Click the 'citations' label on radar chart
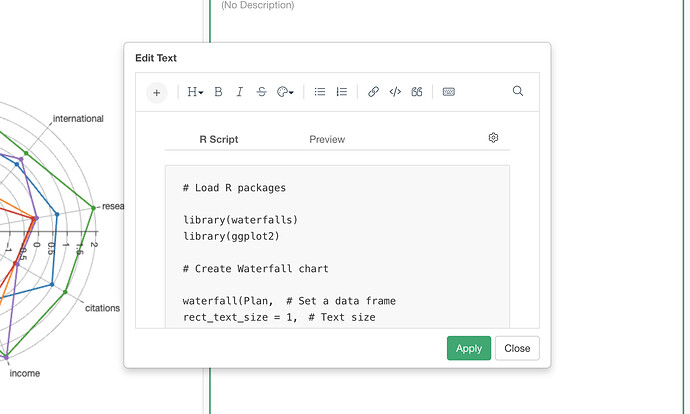This screenshot has width=690, height=414. pyautogui.click(x=102, y=308)
